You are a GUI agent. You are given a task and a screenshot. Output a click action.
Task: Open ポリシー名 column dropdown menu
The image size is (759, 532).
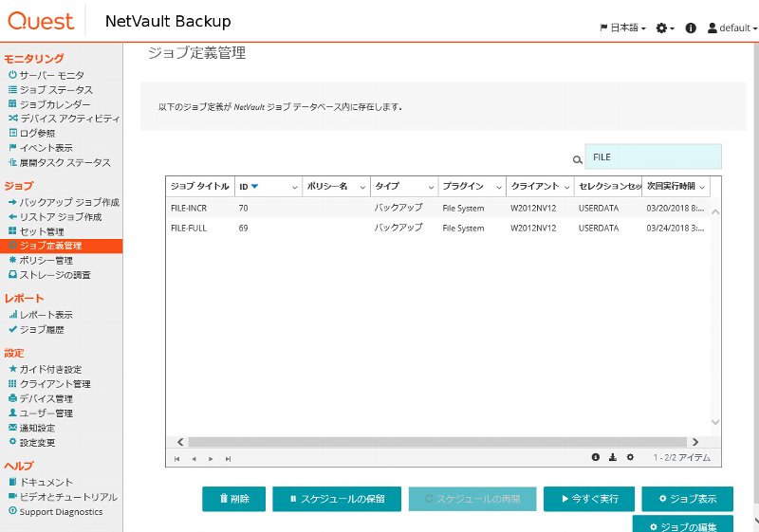pos(362,187)
